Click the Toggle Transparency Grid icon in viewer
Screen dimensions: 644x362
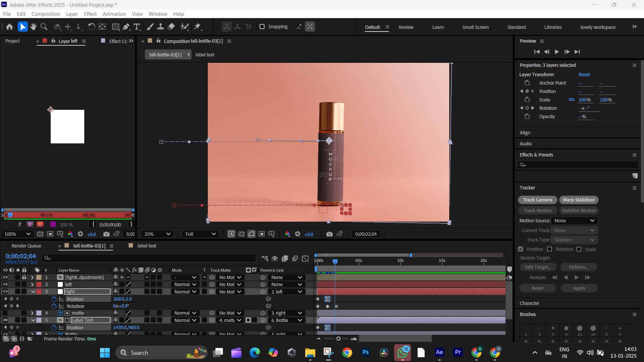[241, 234]
